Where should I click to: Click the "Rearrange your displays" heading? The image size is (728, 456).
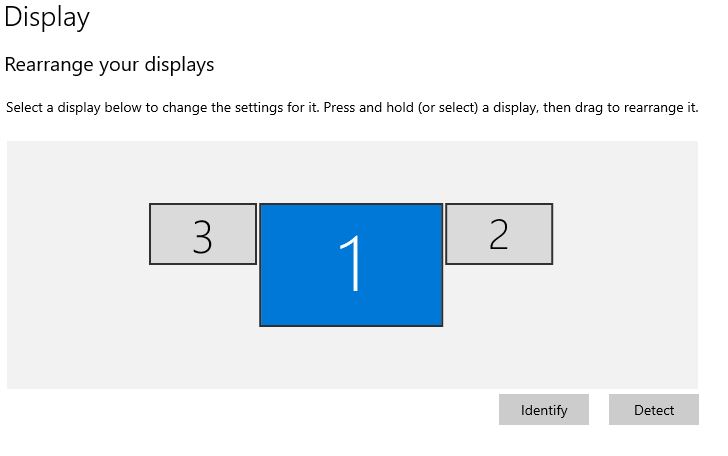pos(110,65)
